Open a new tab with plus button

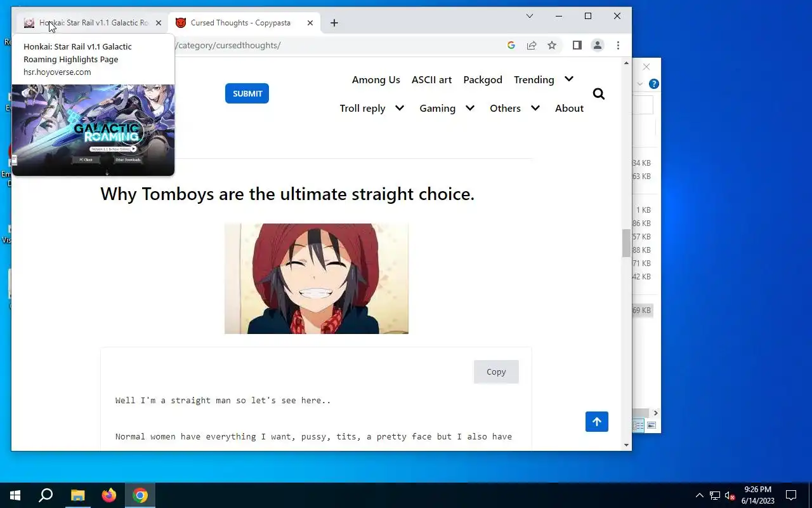334,23
